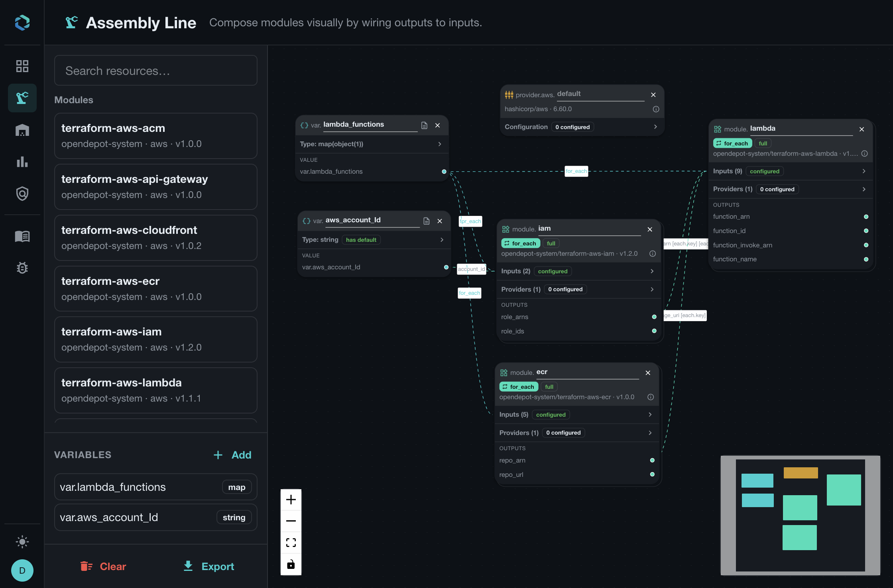Toggle the canvas interactivity lock
This screenshot has width=893, height=588.
291,564
